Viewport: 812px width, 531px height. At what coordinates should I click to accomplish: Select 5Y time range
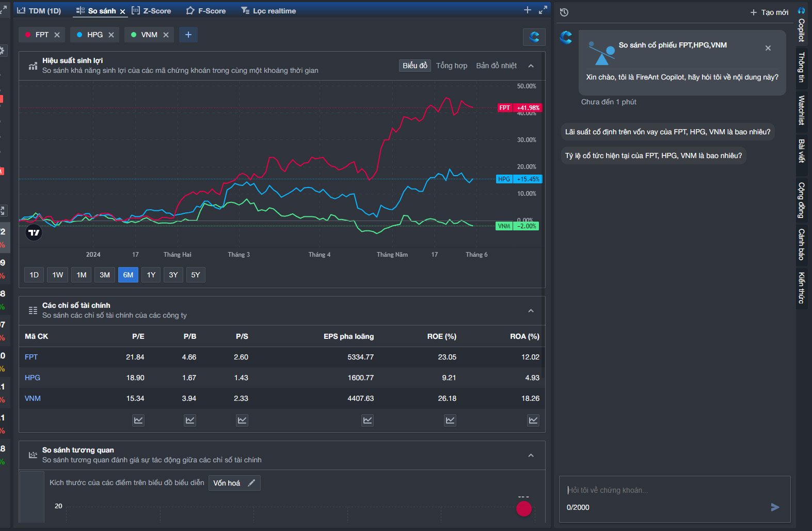[196, 275]
